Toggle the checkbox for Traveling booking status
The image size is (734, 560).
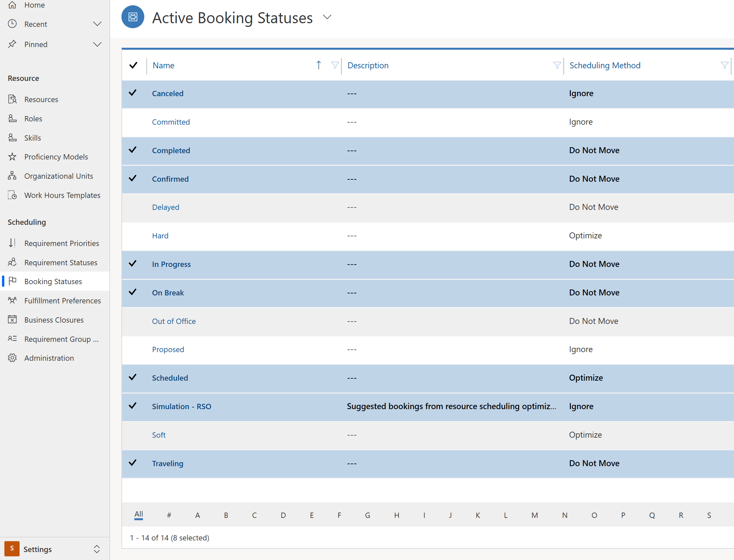click(x=134, y=463)
